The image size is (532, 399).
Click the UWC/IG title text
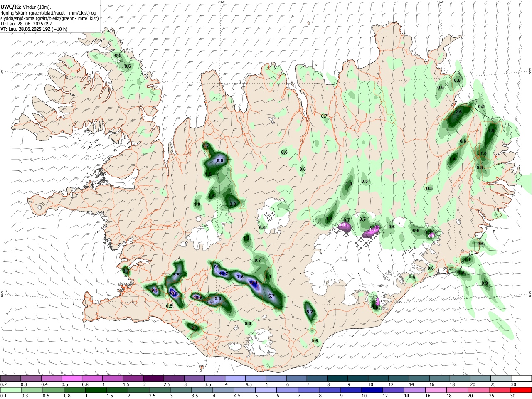(10, 7)
